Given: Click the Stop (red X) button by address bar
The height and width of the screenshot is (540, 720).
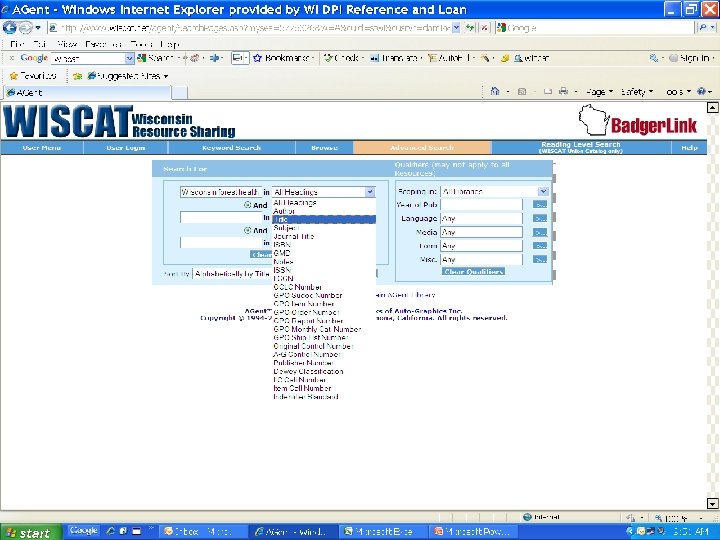Looking at the screenshot, I should pyautogui.click(x=484, y=28).
